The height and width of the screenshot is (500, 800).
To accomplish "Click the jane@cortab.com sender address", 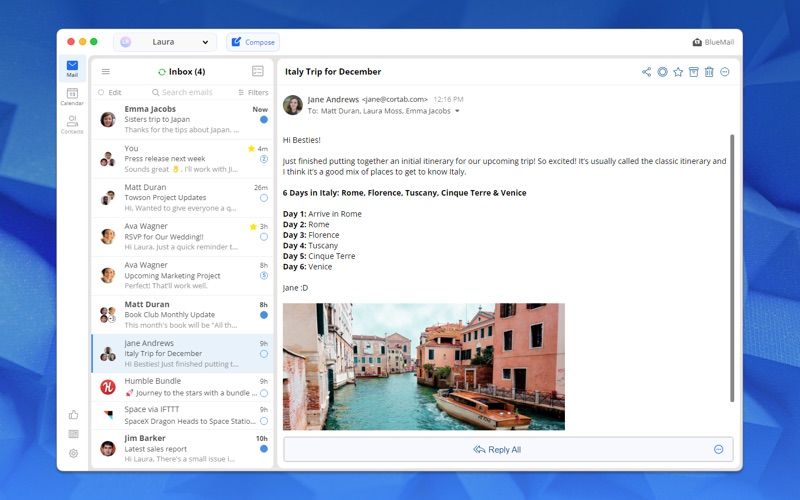I will (394, 99).
